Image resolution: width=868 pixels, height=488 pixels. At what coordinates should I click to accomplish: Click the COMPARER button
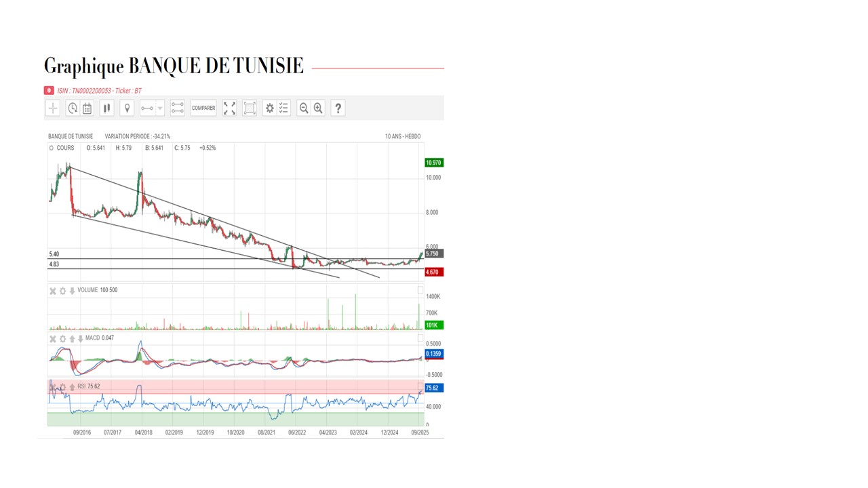(x=203, y=108)
